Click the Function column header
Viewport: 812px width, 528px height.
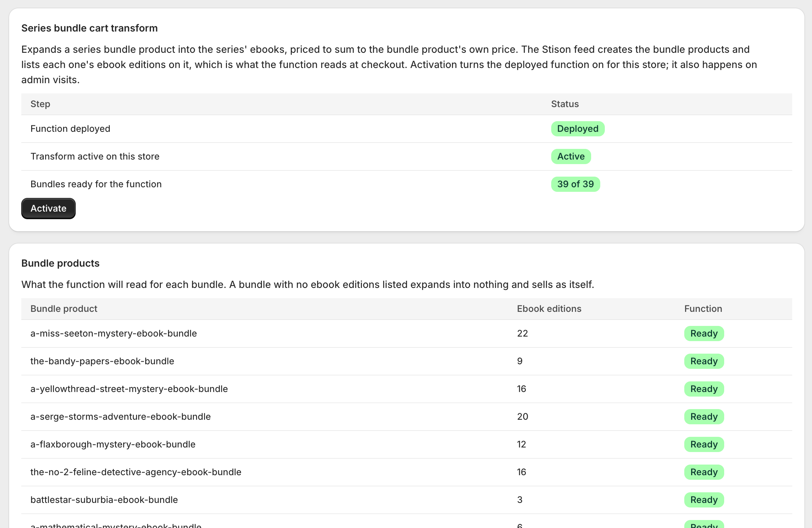pos(703,309)
